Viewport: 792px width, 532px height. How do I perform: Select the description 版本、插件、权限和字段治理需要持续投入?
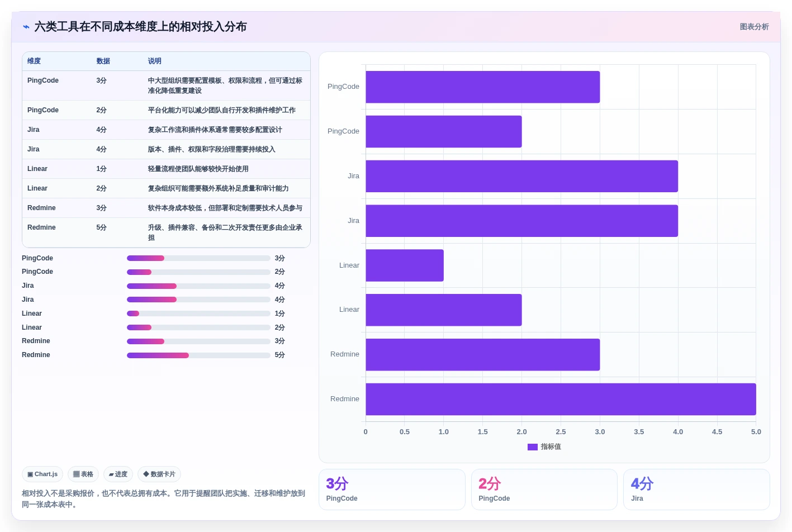click(212, 149)
